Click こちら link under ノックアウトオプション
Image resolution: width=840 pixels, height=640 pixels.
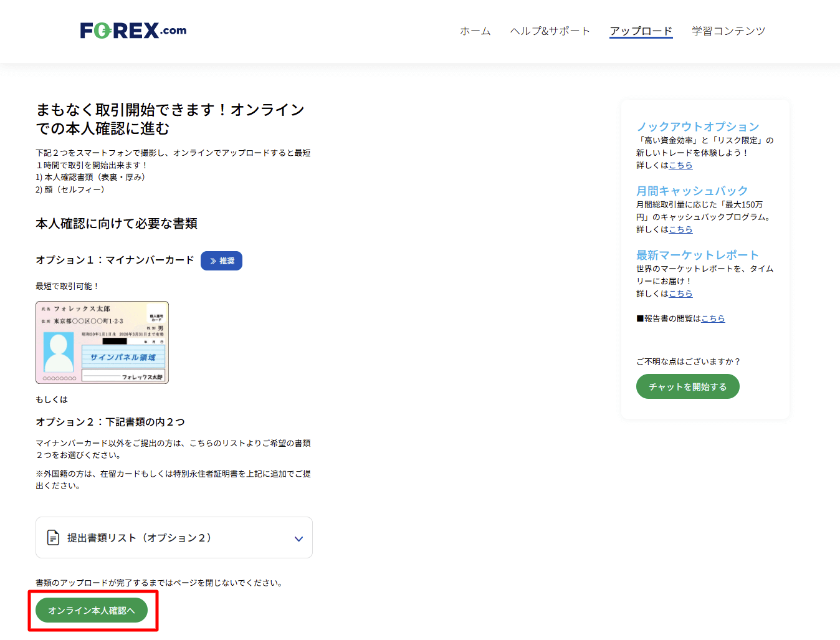click(680, 165)
